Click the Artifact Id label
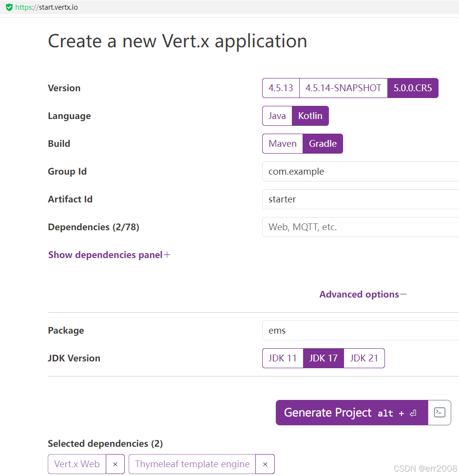 70,199
